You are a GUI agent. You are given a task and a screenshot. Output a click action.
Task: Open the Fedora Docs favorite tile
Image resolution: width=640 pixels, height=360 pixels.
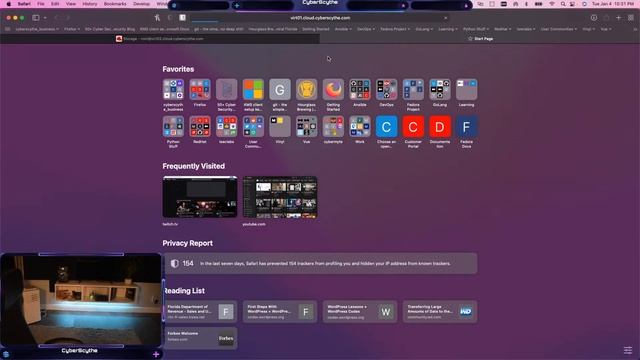pos(467,127)
